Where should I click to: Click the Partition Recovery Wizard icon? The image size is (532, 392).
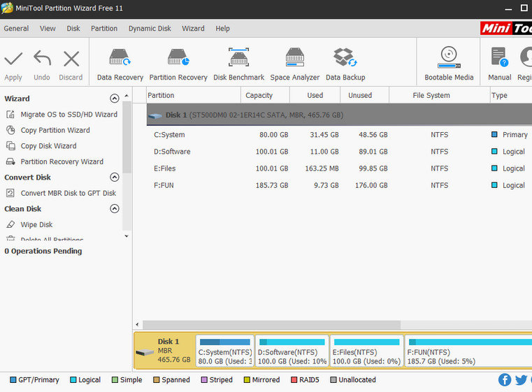point(10,161)
